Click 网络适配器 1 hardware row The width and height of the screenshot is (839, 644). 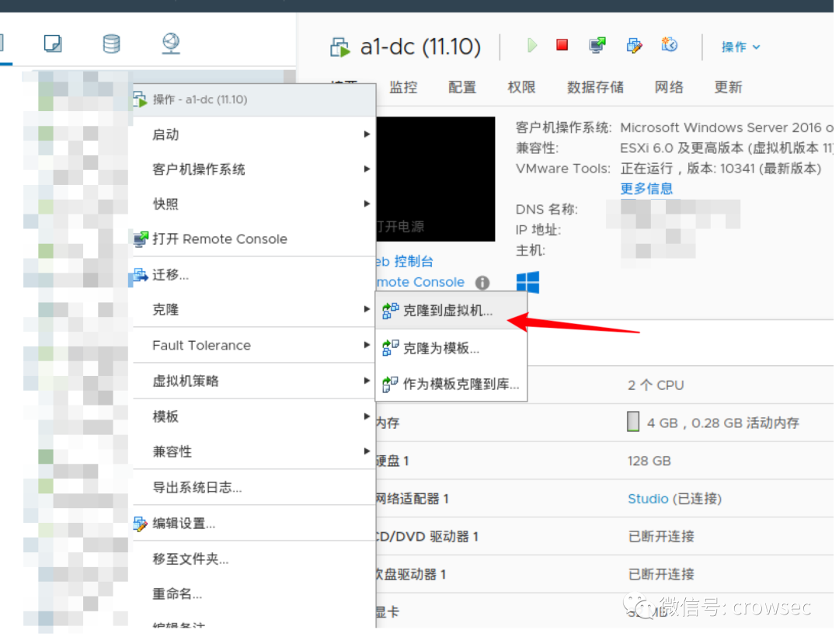point(604,499)
